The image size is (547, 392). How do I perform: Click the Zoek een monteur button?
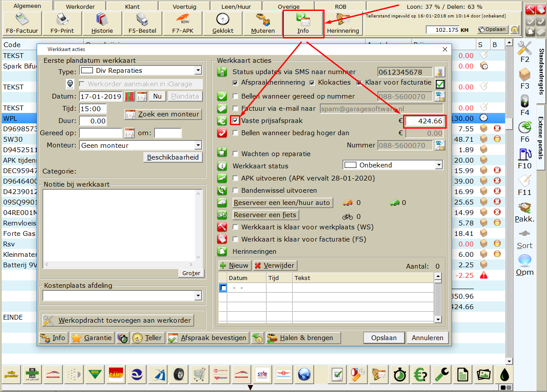163,114
